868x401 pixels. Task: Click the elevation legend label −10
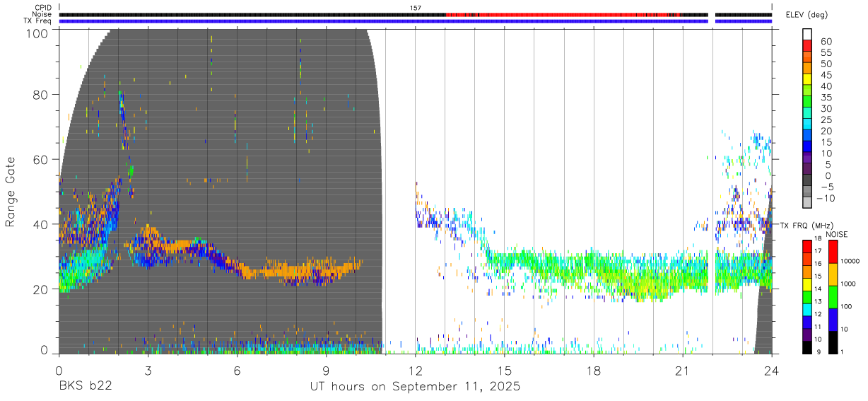click(x=824, y=199)
